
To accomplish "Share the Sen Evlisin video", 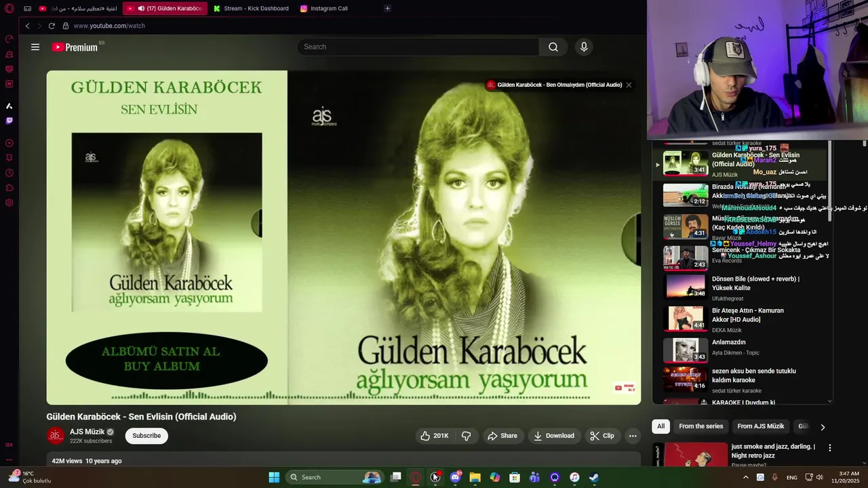I will (x=502, y=436).
